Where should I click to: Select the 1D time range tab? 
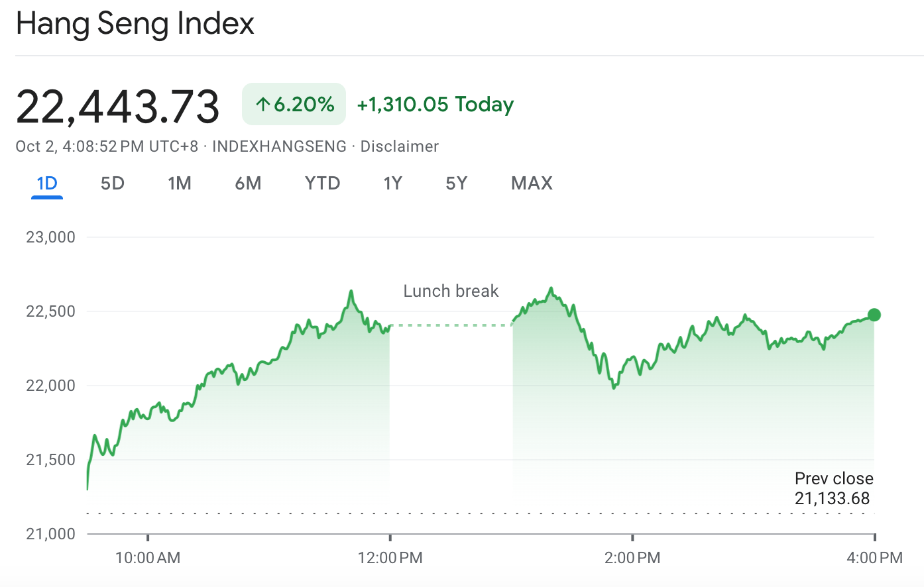click(47, 184)
